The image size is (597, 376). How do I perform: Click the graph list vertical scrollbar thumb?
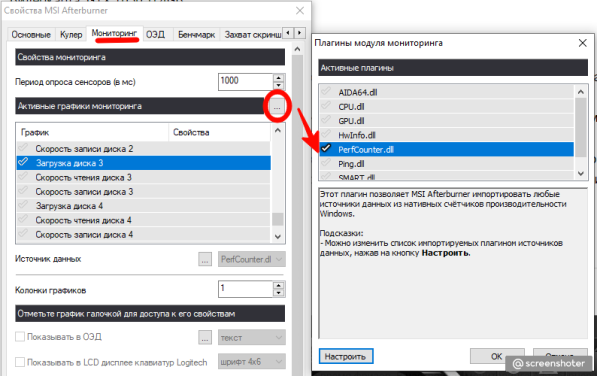click(x=278, y=219)
